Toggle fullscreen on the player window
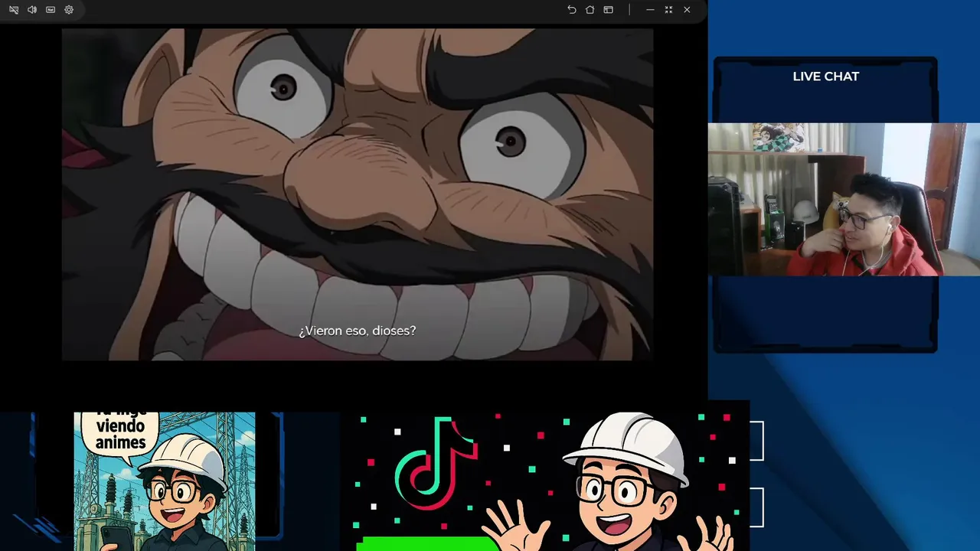980x551 pixels. coord(668,10)
